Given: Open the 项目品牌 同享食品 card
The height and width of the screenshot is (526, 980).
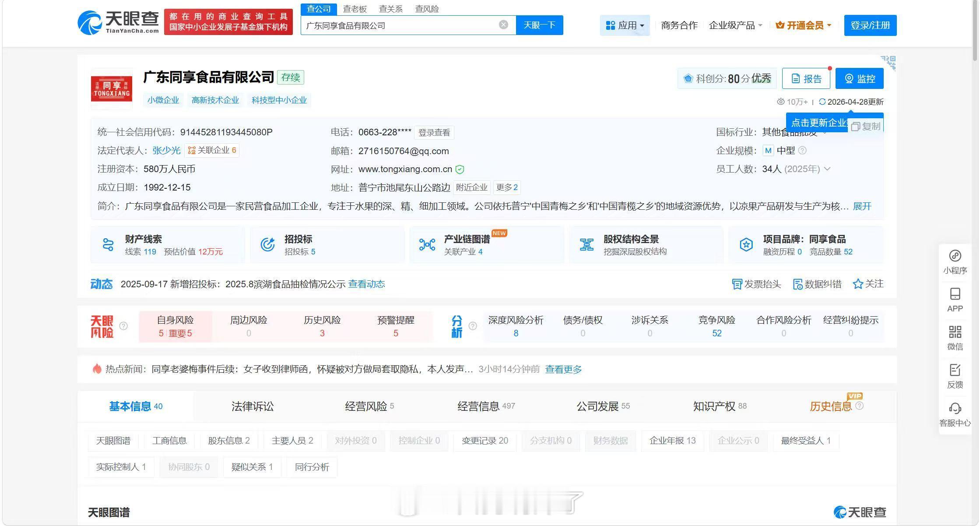Looking at the screenshot, I should coord(806,245).
